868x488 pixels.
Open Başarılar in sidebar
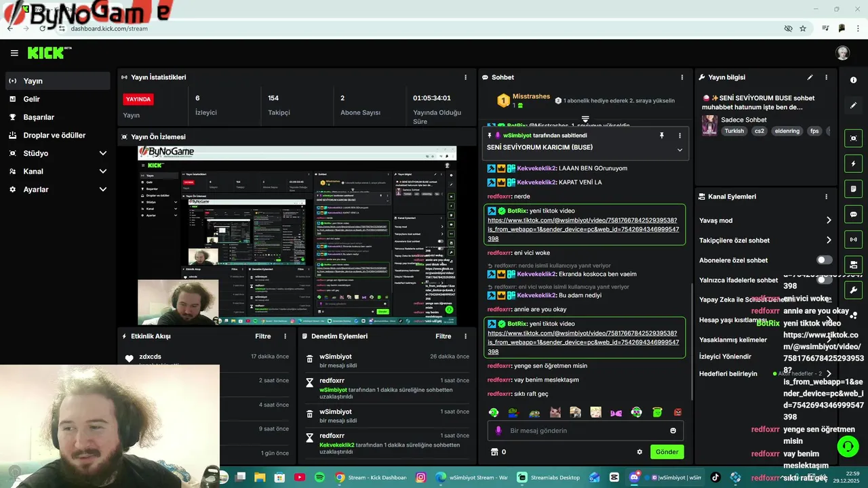(x=39, y=117)
